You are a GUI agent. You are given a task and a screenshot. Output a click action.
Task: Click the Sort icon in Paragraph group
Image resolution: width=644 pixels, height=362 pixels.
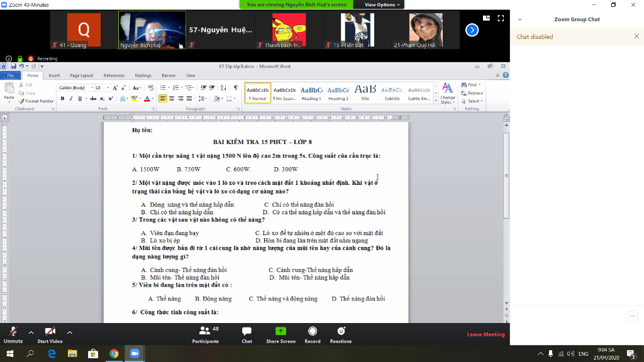point(223,87)
